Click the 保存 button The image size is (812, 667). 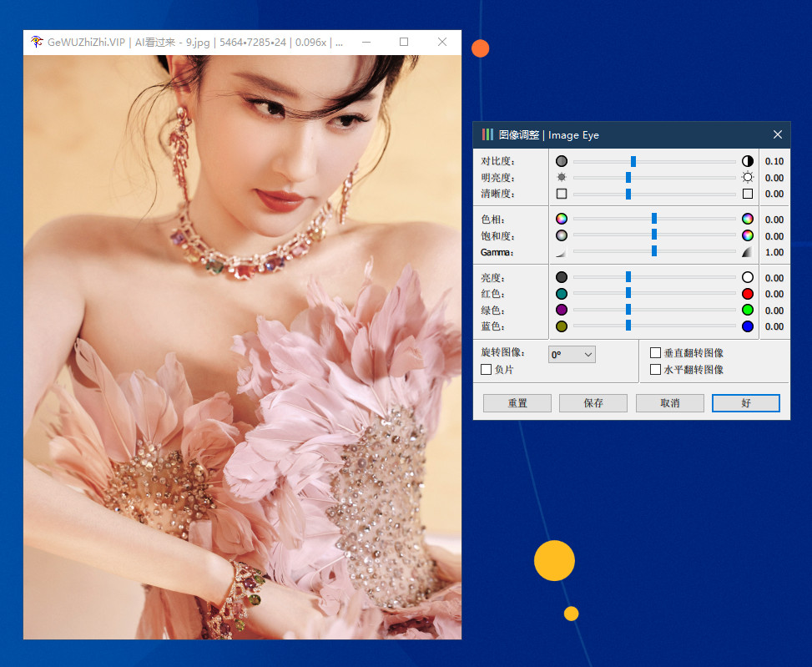593,403
